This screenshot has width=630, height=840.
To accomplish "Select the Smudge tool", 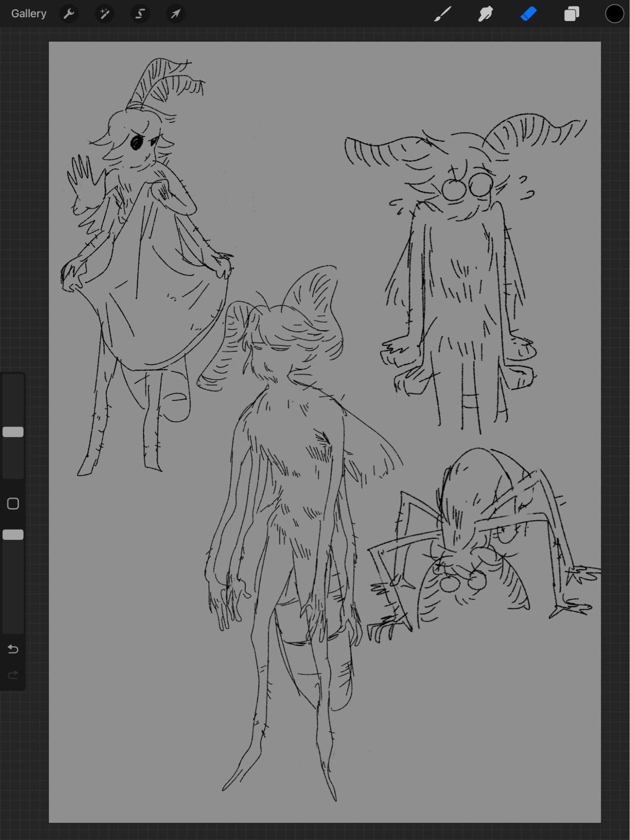I will click(x=486, y=14).
